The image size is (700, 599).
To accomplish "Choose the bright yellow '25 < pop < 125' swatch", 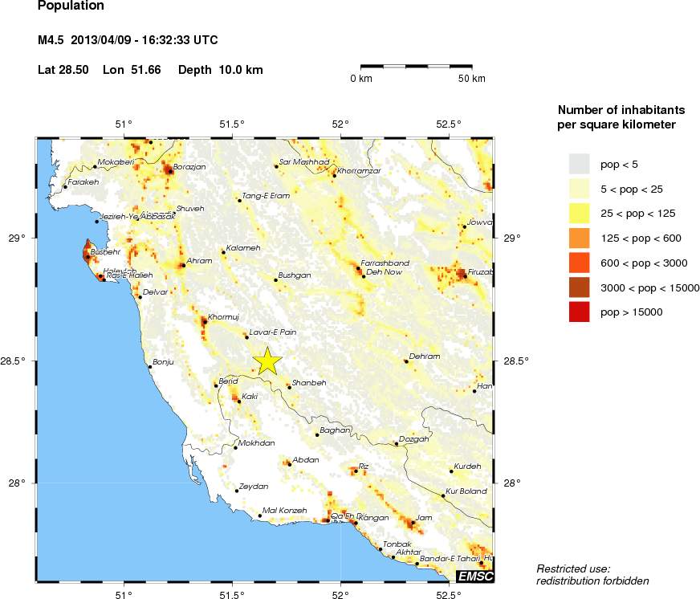I will point(579,214).
